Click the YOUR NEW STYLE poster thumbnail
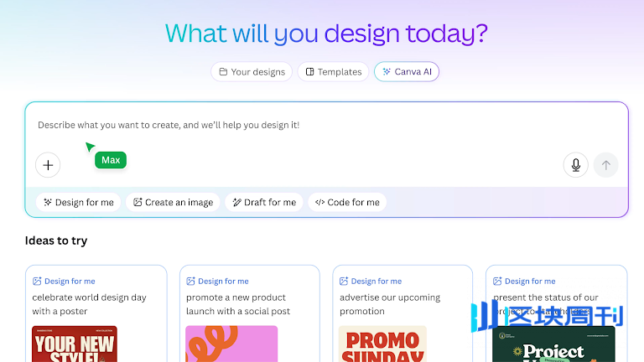 pos(75,344)
